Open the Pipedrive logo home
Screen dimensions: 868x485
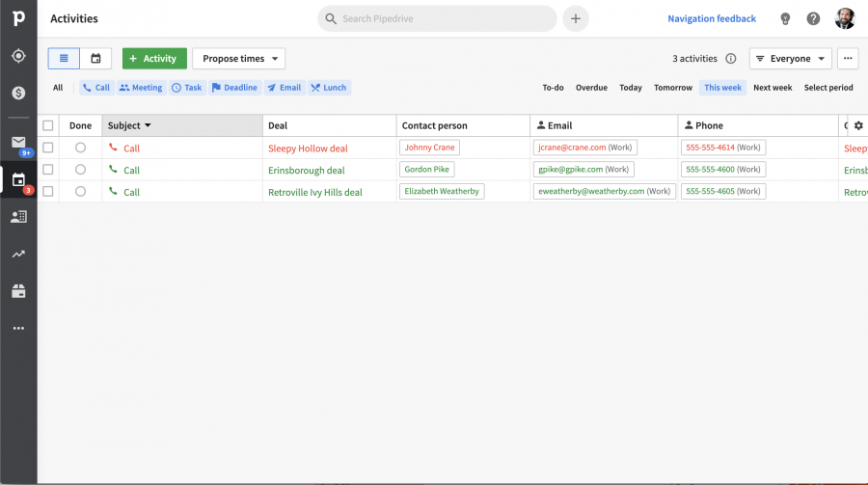pos(18,18)
